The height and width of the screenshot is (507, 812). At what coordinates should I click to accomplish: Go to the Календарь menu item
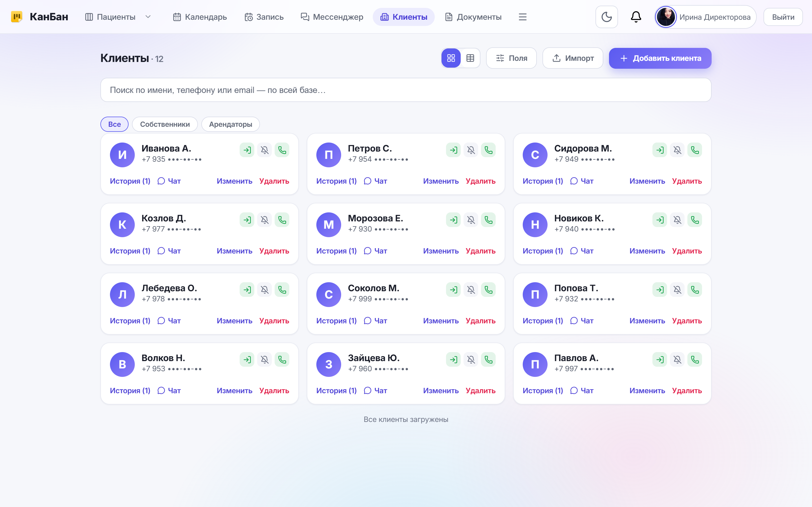(200, 17)
